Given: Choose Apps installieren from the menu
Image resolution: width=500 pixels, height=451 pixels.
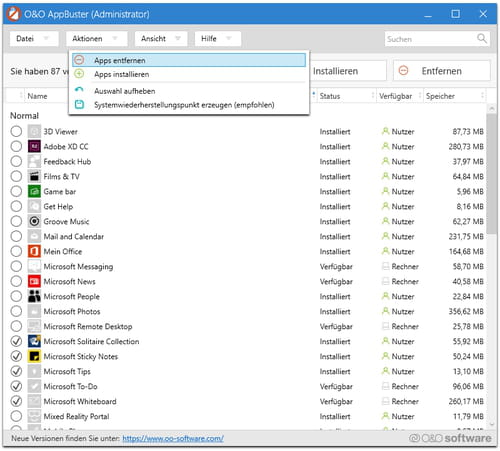Looking at the screenshot, I should (189, 74).
